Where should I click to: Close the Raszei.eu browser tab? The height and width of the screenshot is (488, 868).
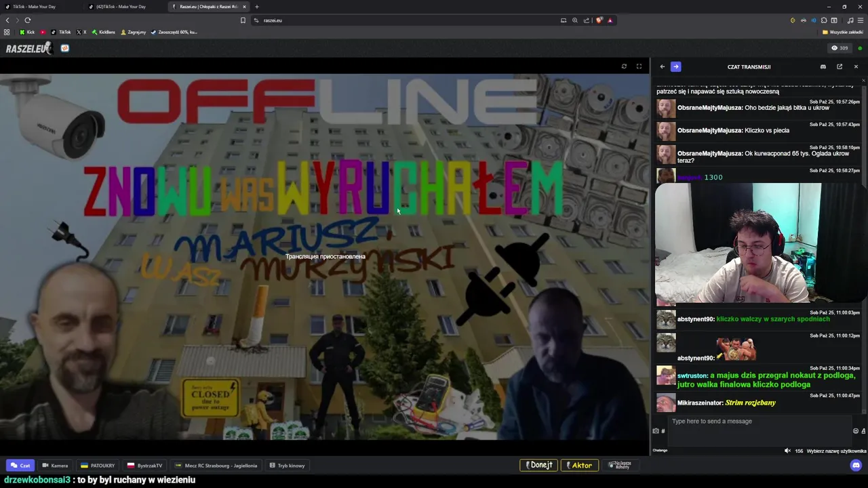click(244, 7)
